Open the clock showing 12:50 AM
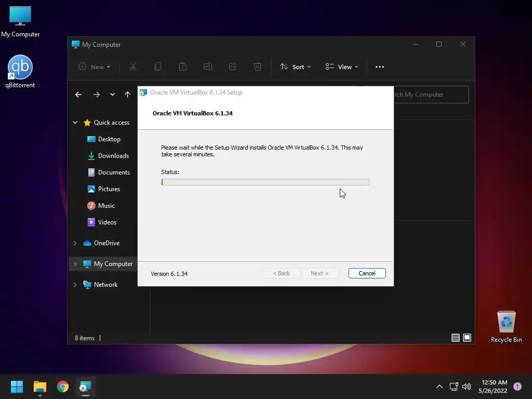The image size is (532, 399). click(493, 387)
